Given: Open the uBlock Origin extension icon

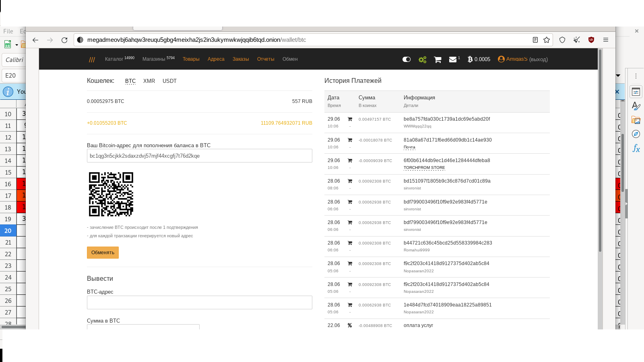Looking at the screenshot, I should pyautogui.click(x=591, y=40).
